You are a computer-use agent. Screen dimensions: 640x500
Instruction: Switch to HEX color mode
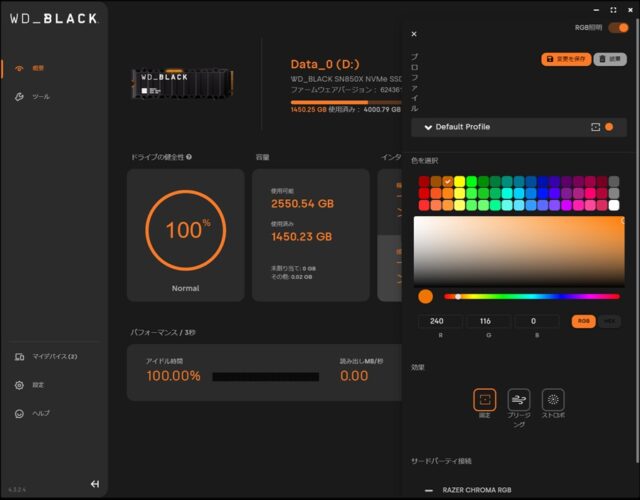point(609,321)
